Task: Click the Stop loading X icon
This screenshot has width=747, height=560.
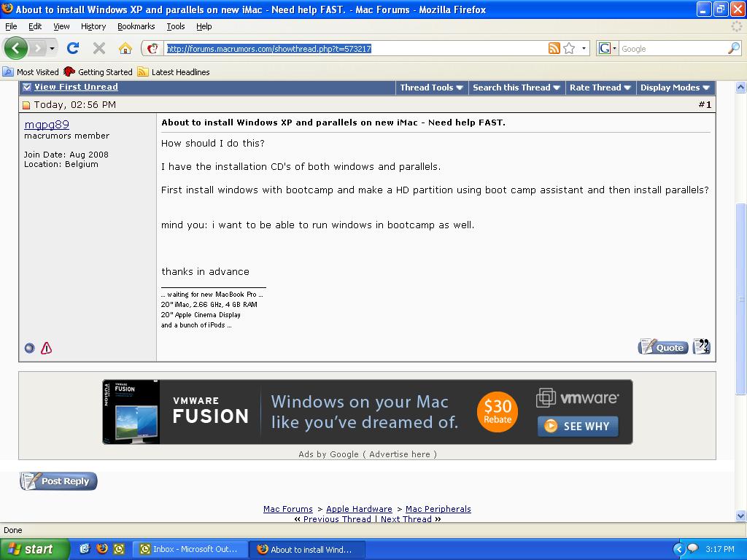Action: point(99,48)
